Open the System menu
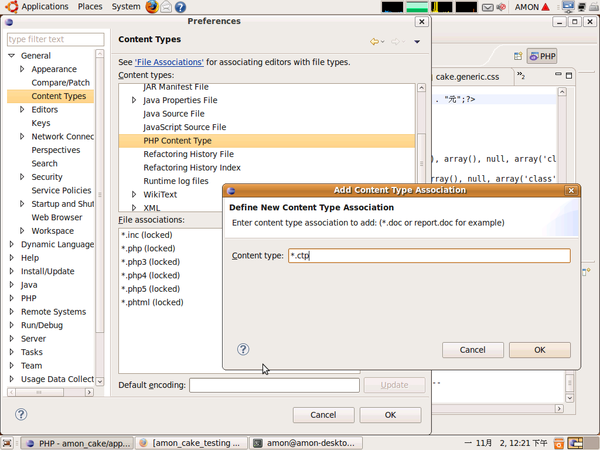Viewport: 600px width, 450px height. pyautogui.click(x=126, y=7)
